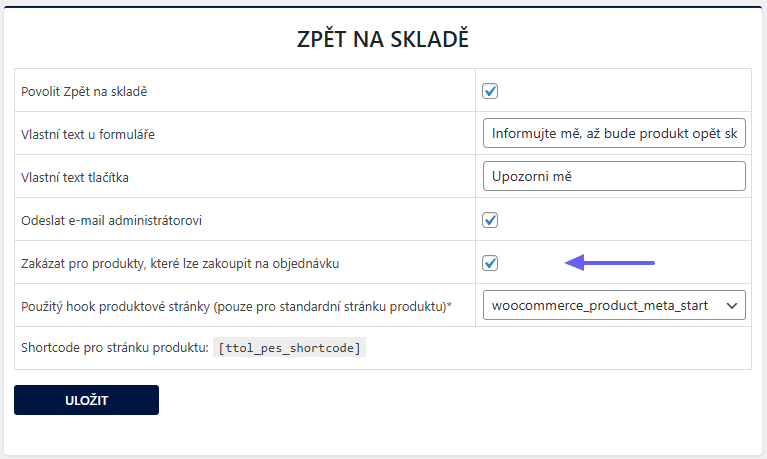Focus the Vlastní text u formuláře input
The height and width of the screenshot is (459, 767).
click(613, 133)
